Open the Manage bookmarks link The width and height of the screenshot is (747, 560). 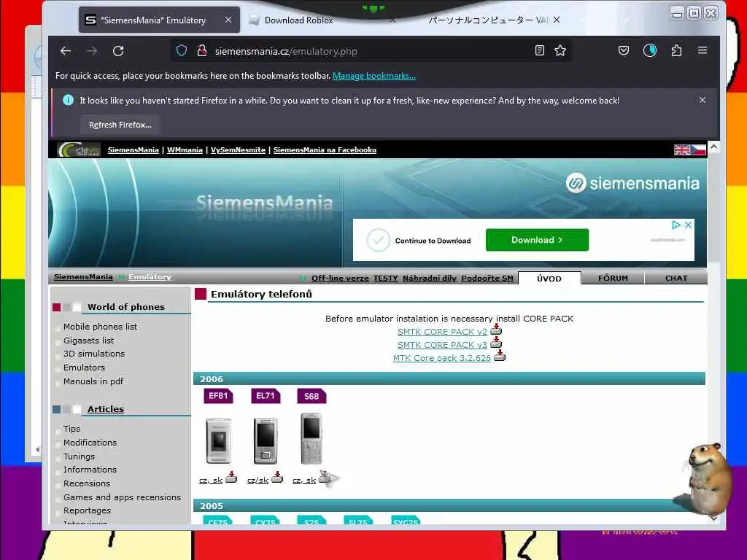(x=374, y=76)
